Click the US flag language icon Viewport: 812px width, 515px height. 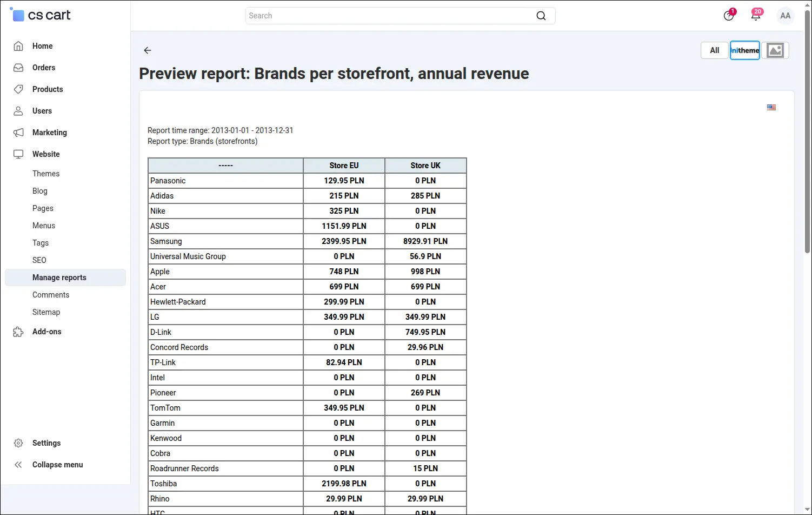pos(771,107)
